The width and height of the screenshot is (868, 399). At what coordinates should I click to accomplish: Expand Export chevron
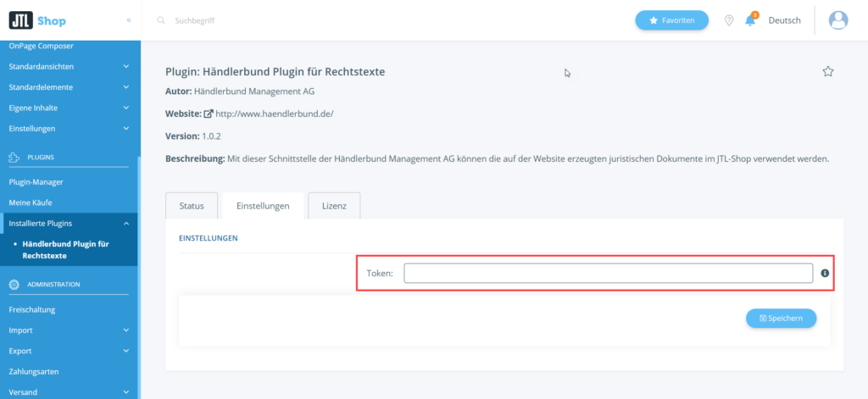(126, 351)
